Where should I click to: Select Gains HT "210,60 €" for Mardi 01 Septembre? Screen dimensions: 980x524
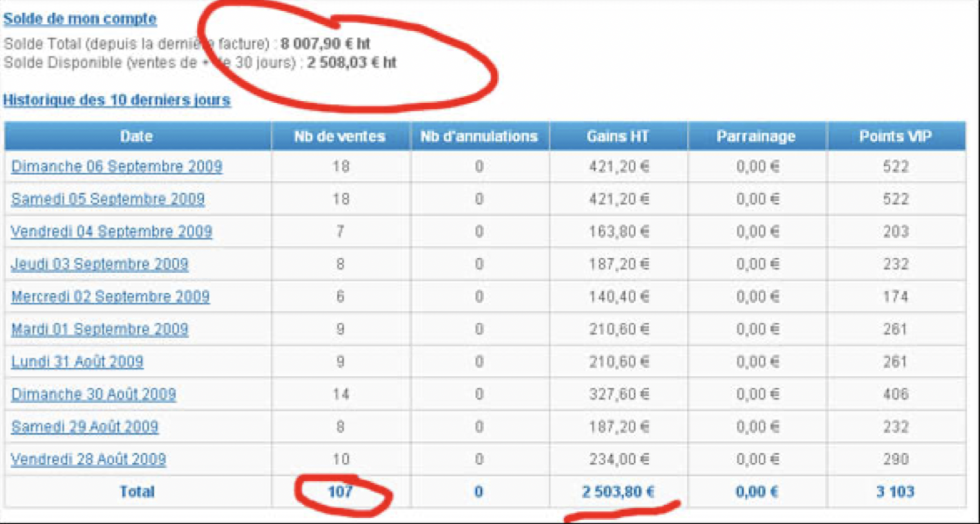tap(619, 329)
